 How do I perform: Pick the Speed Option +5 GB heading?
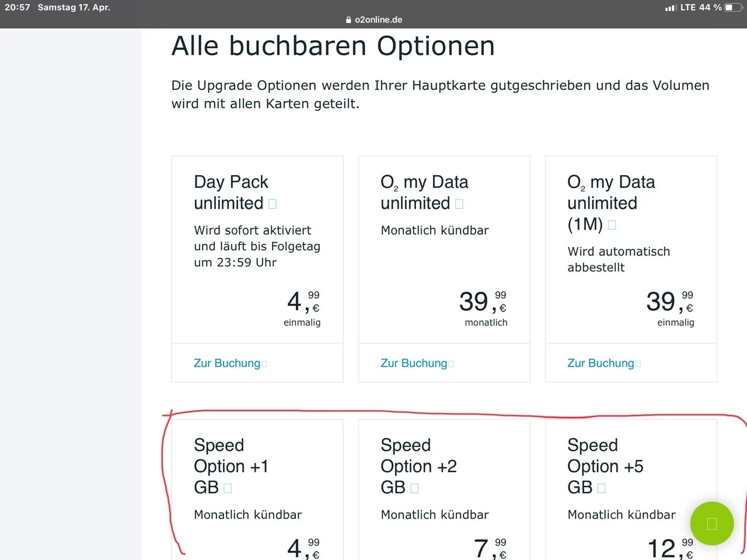pos(605,466)
